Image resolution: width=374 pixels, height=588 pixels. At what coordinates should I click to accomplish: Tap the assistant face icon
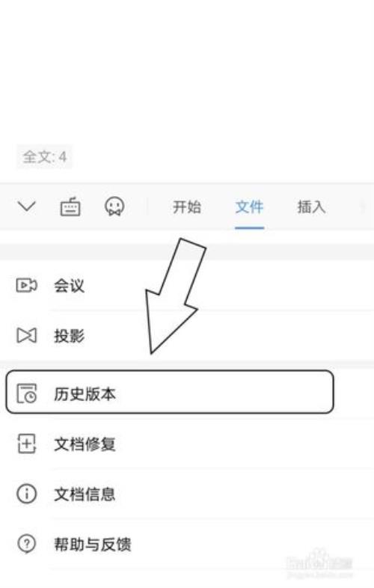114,206
